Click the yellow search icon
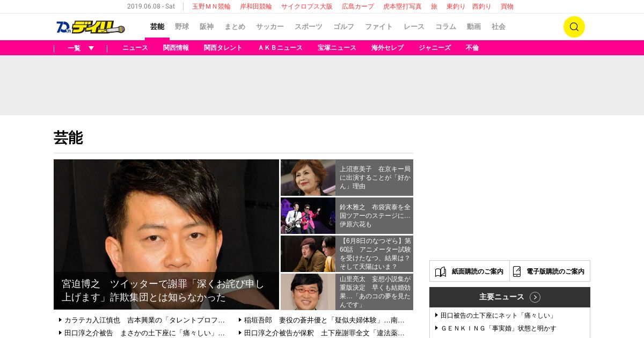The image size is (644, 338). [574, 27]
